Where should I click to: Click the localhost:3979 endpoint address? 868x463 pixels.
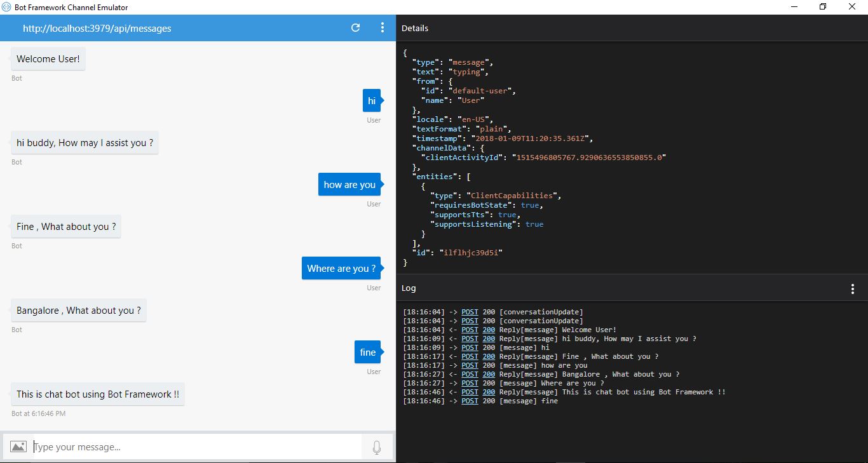(97, 29)
